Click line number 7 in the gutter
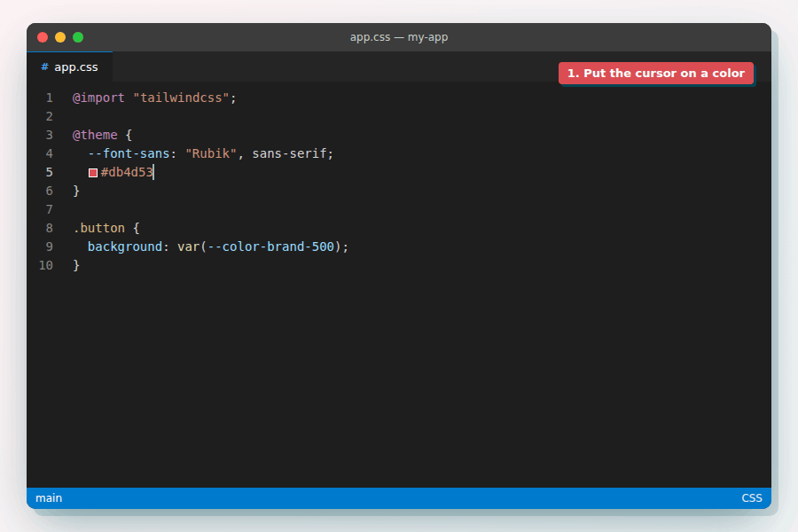This screenshot has height=532, width=798. click(x=50, y=210)
